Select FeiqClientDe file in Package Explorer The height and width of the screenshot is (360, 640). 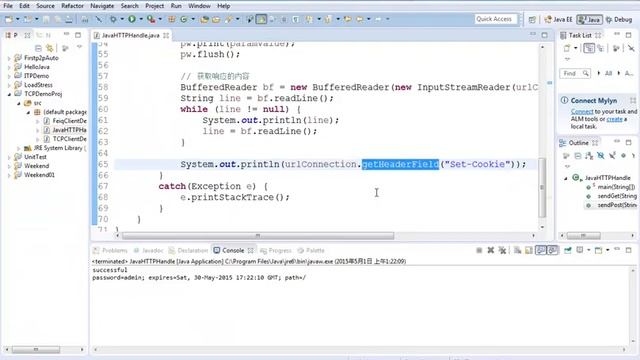pyautogui.click(x=65, y=121)
